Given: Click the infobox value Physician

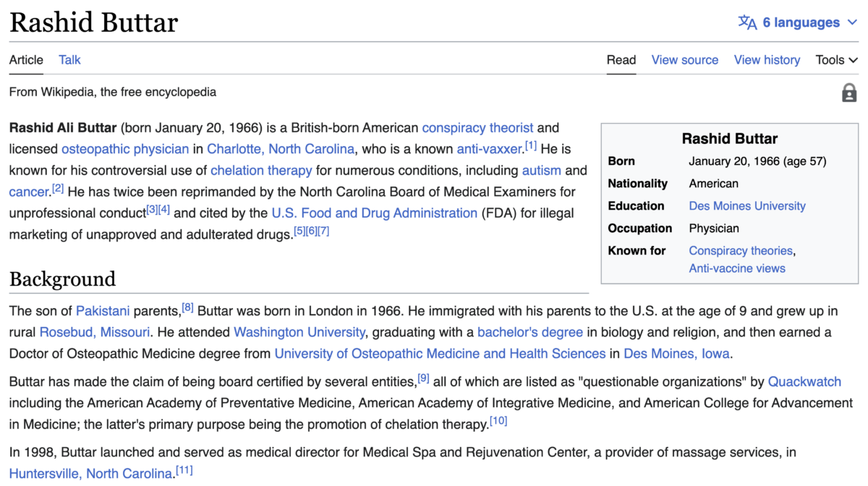Looking at the screenshot, I should pyautogui.click(x=714, y=229).
